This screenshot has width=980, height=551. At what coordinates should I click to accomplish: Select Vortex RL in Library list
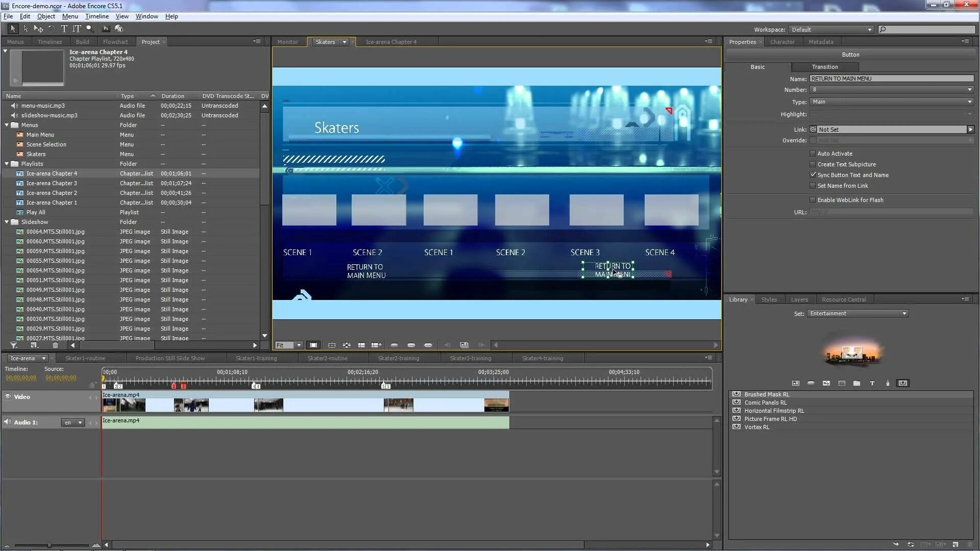[x=756, y=427]
